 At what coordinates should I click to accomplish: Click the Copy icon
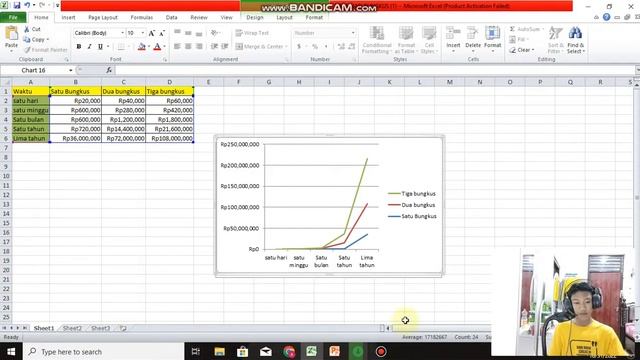(27, 40)
